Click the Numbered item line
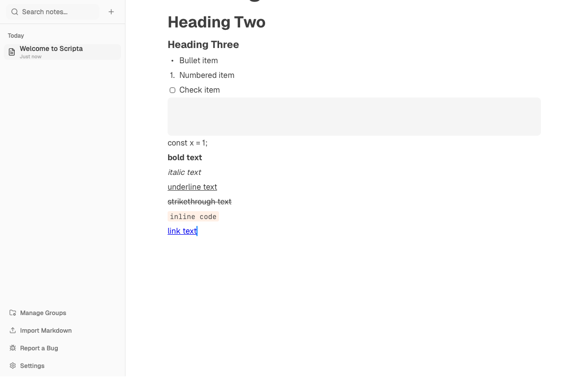This screenshot has width=588, height=392. tap(207, 75)
